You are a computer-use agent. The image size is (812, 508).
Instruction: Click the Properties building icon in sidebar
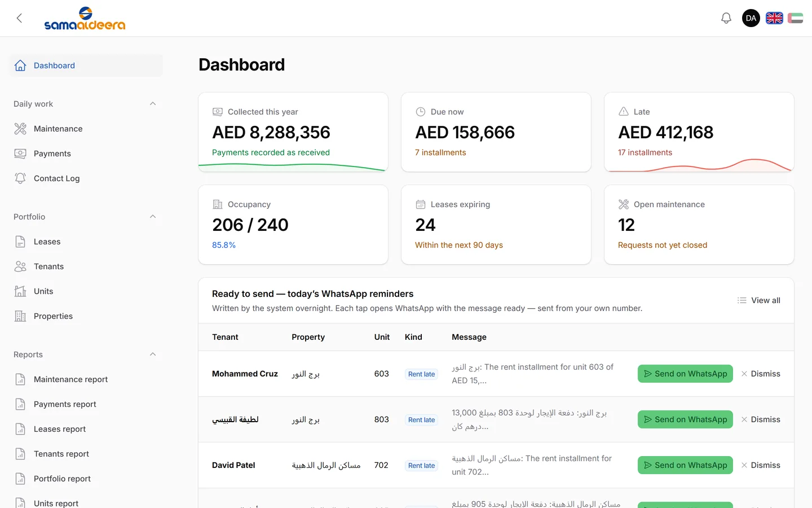point(20,316)
